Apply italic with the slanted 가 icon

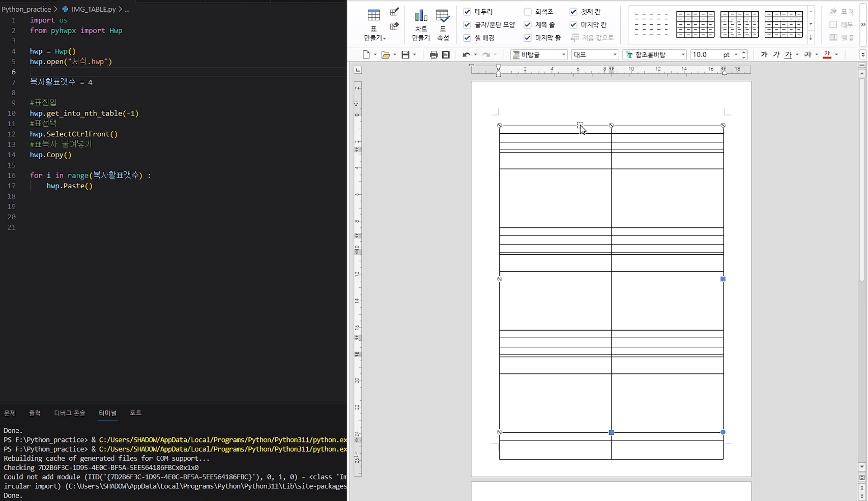click(x=776, y=54)
